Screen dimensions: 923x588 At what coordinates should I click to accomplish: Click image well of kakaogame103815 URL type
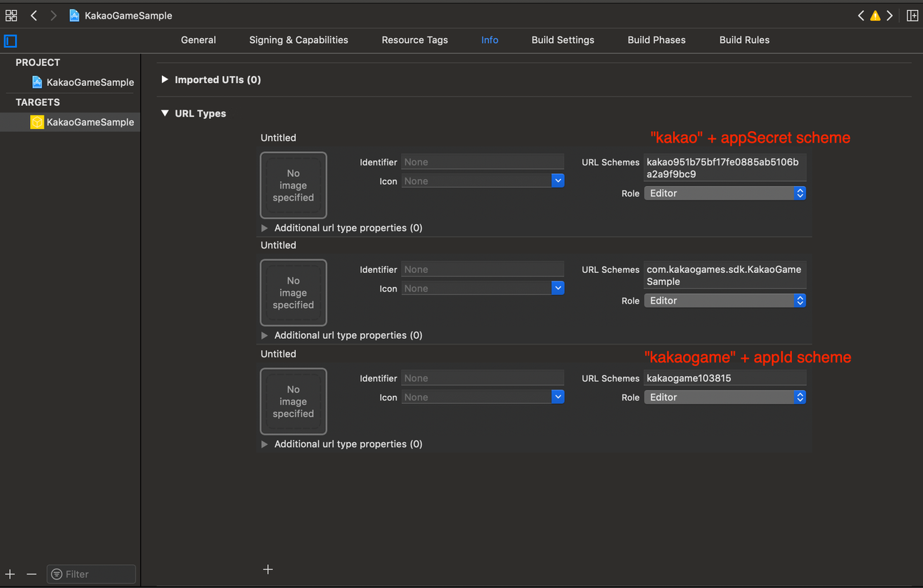[294, 402]
